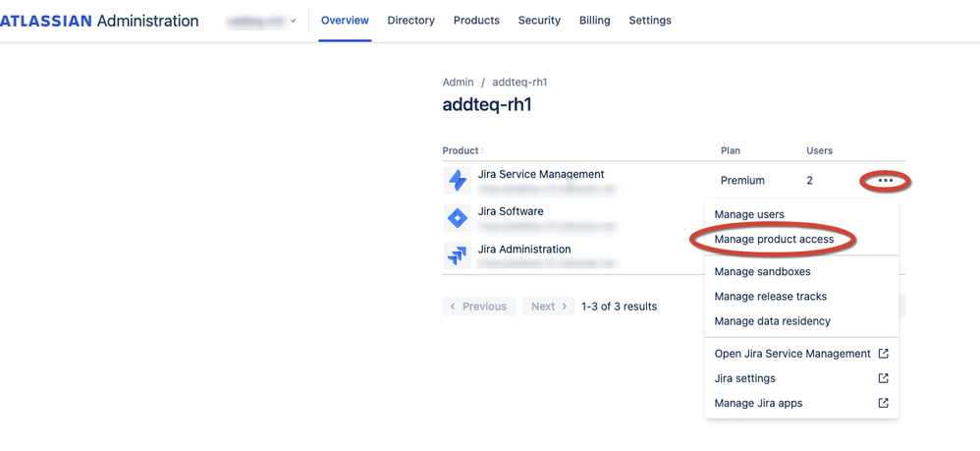Click the Previous pagination button
The height and width of the screenshot is (451, 980).
click(x=479, y=307)
